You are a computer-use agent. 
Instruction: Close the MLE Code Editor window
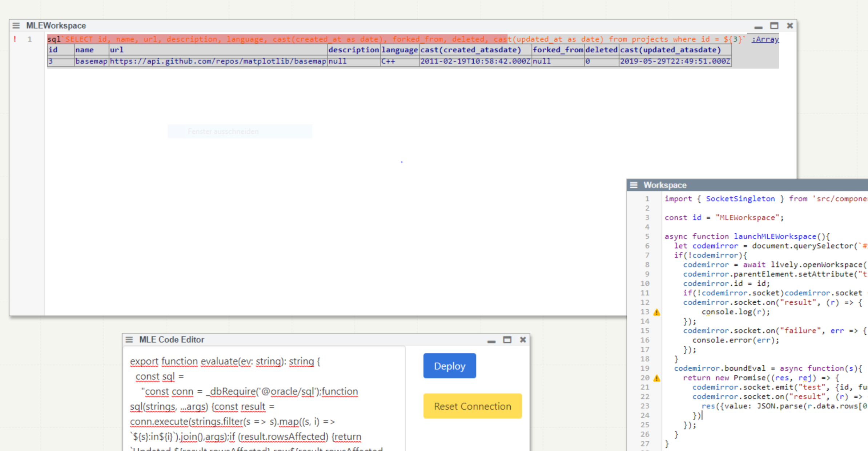click(x=523, y=339)
